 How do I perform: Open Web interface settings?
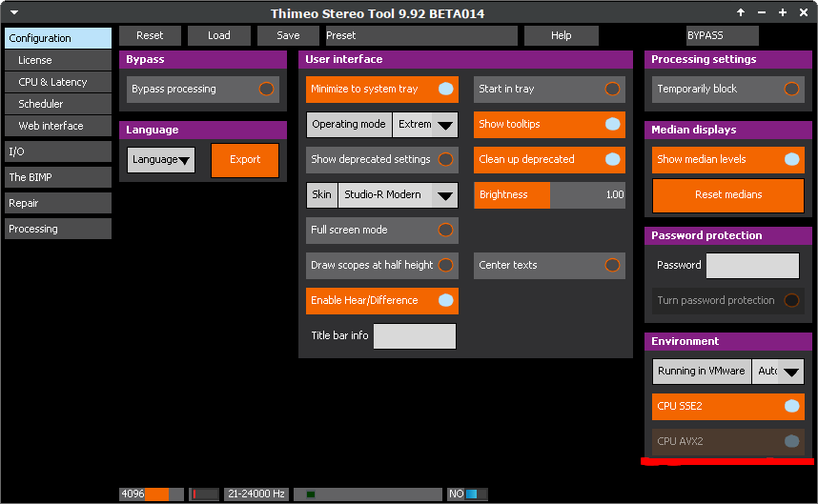(58, 126)
